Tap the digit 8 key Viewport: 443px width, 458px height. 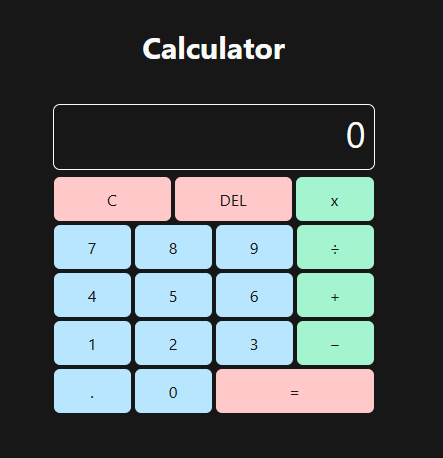[x=173, y=247]
